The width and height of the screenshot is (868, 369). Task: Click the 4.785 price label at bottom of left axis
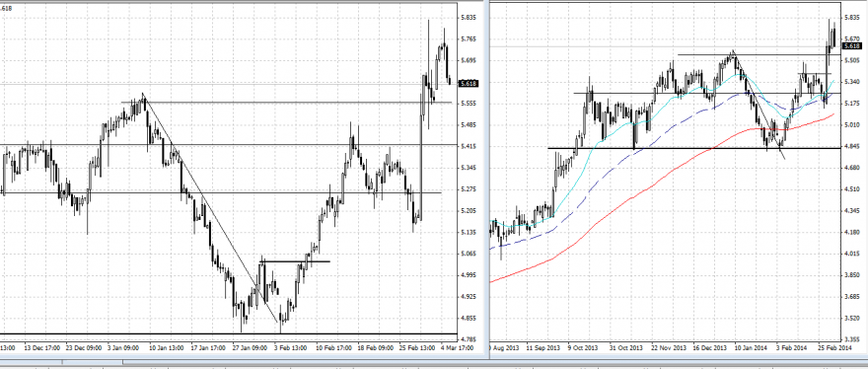point(469,339)
